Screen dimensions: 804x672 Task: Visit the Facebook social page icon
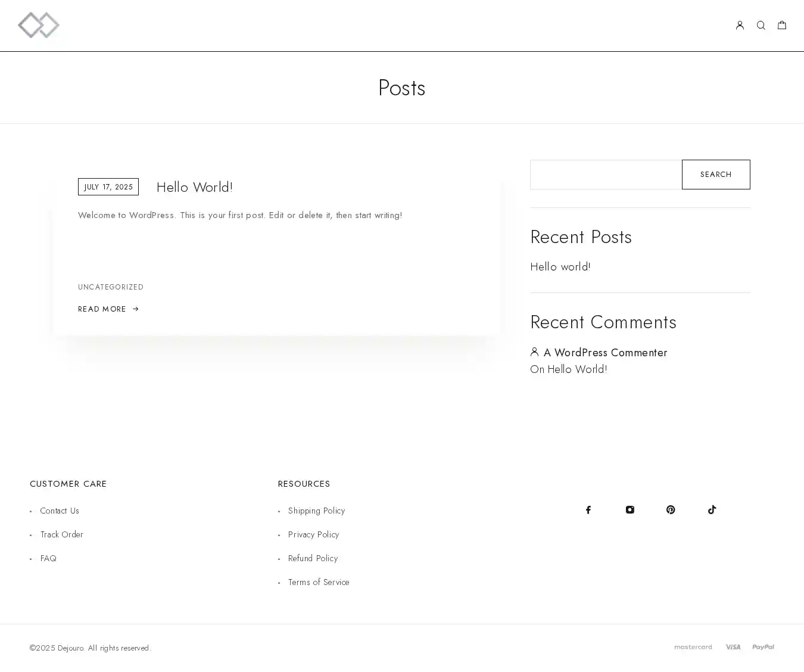tap(588, 509)
